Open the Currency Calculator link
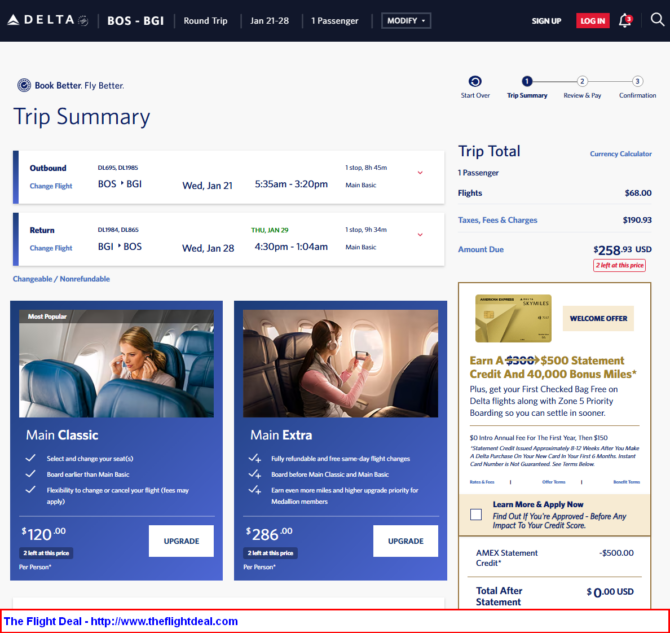 [x=620, y=154]
